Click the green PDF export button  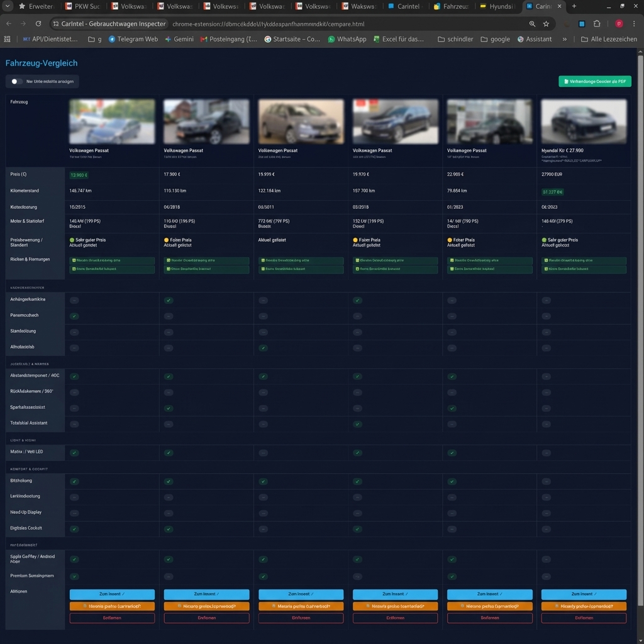[x=595, y=81]
